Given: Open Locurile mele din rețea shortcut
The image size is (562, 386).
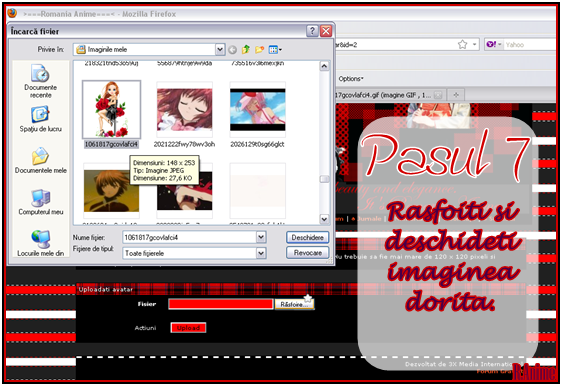Looking at the screenshot, I should (x=41, y=243).
